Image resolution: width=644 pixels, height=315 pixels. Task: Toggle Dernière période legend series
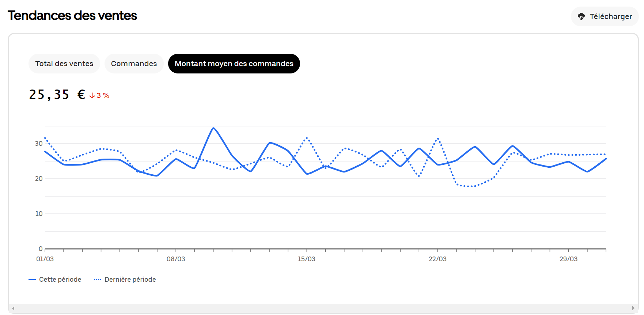click(x=130, y=280)
